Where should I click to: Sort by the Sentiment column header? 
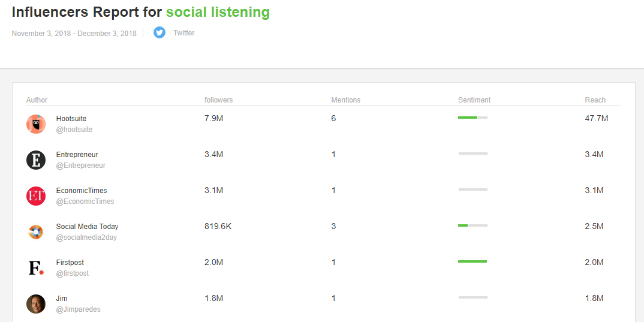[474, 100]
